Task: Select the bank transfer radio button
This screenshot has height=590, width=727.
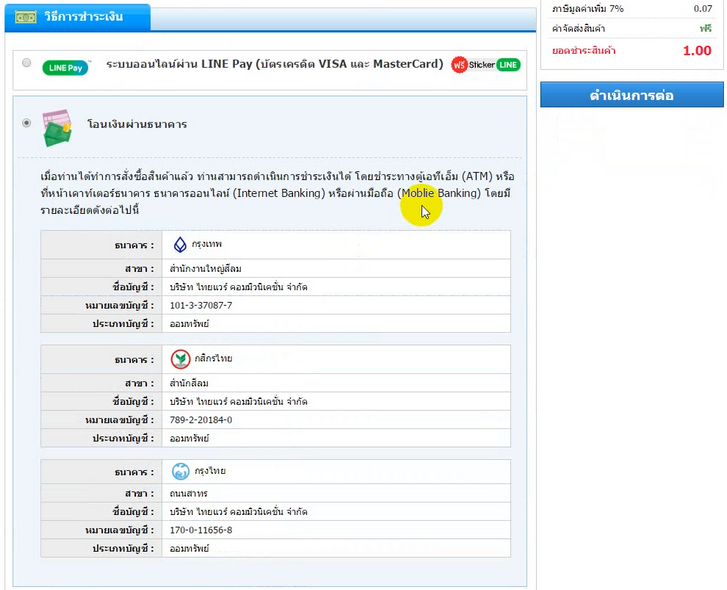Action: pos(26,123)
